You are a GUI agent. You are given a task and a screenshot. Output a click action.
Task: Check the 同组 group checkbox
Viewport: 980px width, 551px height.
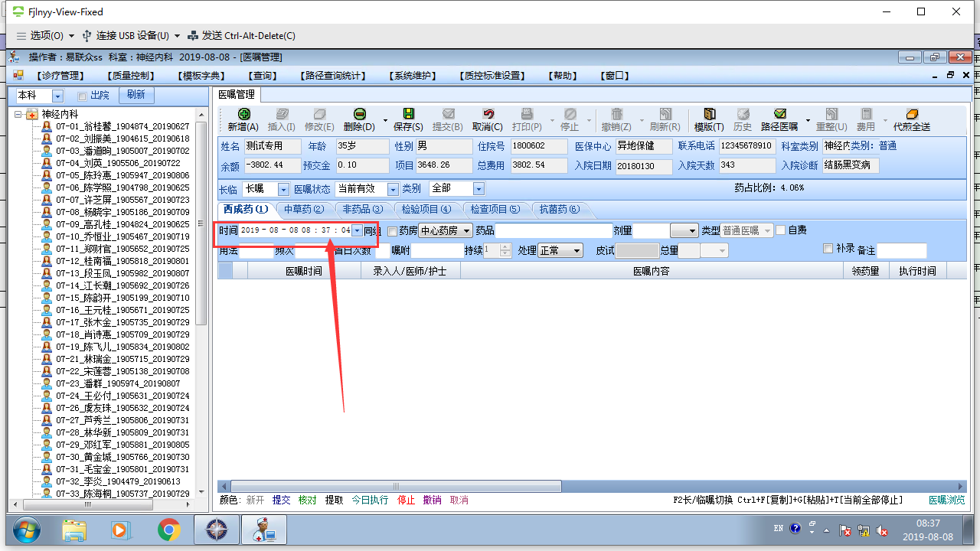[393, 231]
